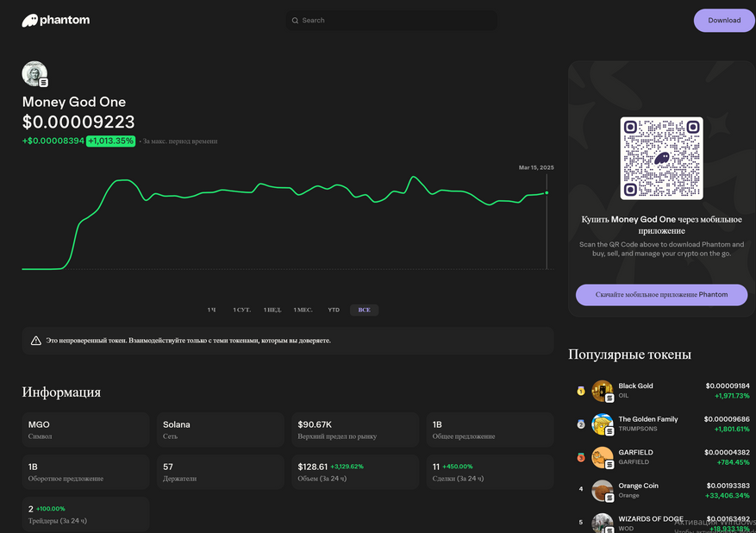Click the 1B Общее предложение card
This screenshot has width=756, height=533.
pyautogui.click(x=490, y=430)
